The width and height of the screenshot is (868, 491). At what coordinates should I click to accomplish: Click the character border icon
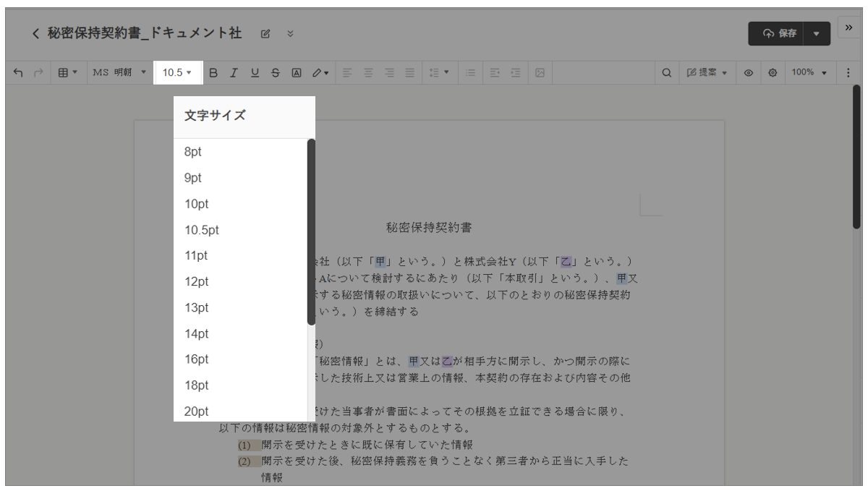[297, 72]
